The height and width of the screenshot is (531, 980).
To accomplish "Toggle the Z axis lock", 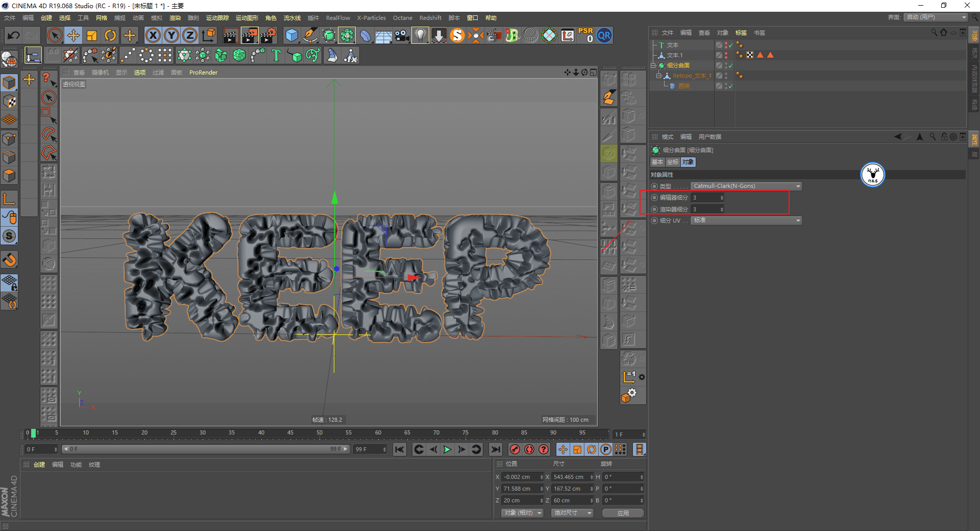I will [190, 36].
